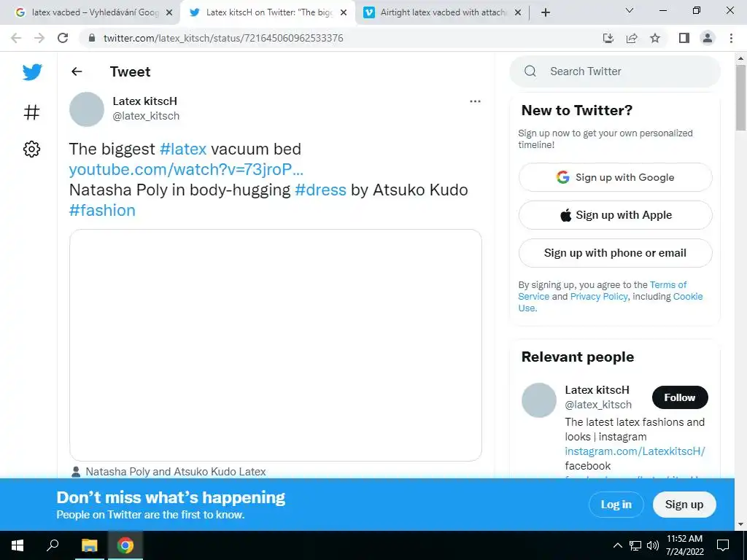Click Sign up with Google button
The image size is (747, 560).
click(x=615, y=178)
